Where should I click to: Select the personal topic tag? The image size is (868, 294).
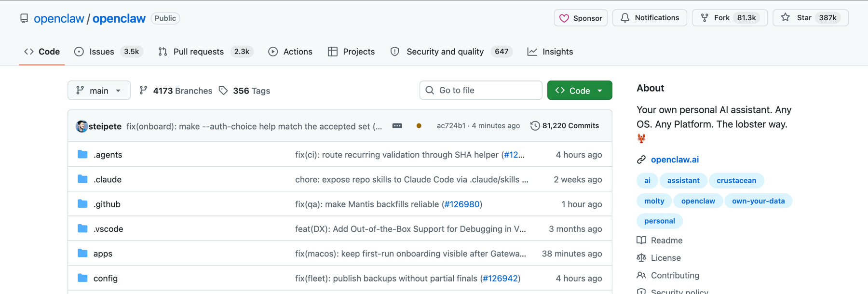660,221
